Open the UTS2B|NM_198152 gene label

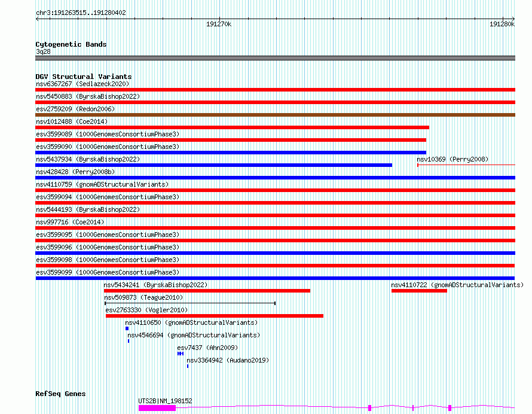(165, 401)
